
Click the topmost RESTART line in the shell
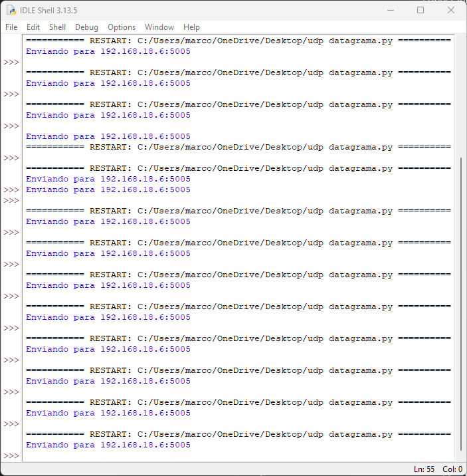point(238,41)
